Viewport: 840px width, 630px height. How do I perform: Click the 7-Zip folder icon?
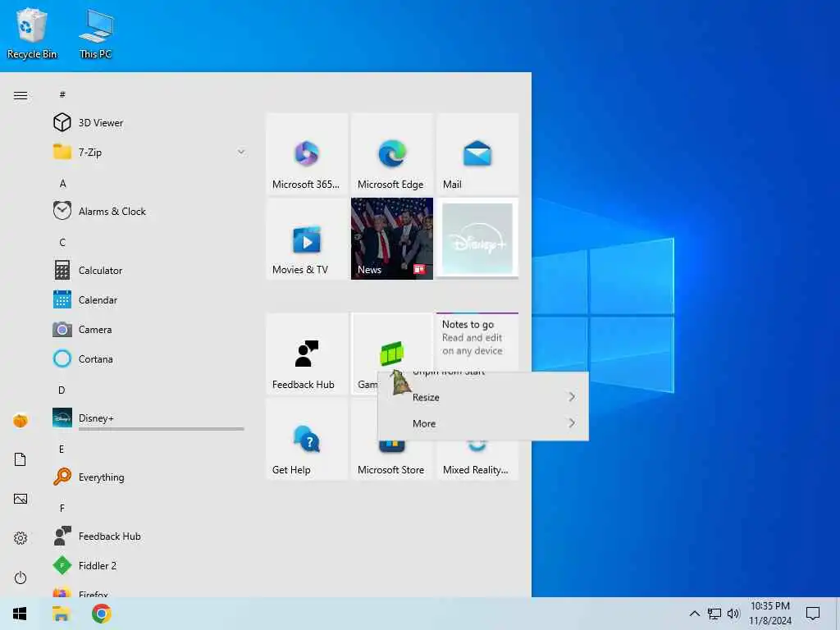click(62, 152)
